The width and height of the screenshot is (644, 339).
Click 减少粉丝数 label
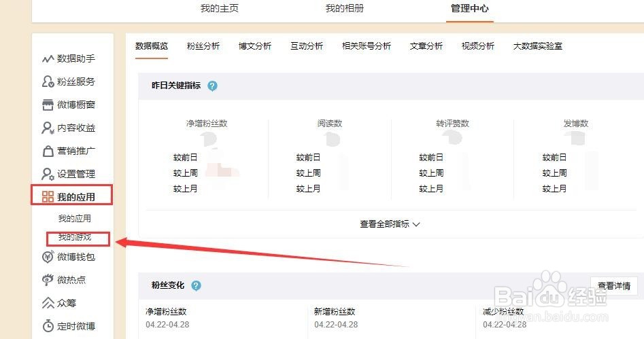(503, 312)
